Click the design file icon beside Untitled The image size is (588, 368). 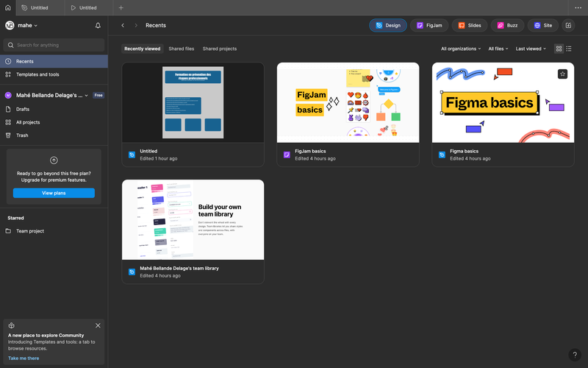(132, 155)
